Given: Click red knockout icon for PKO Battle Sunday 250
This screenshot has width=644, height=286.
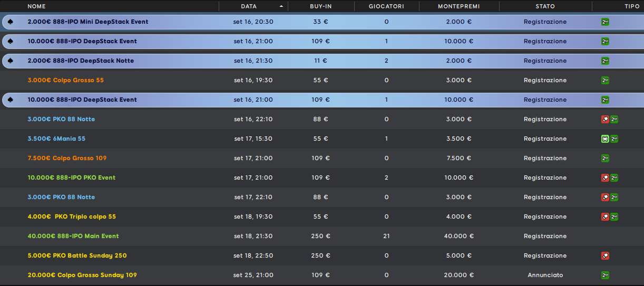Looking at the screenshot, I should (605, 256).
